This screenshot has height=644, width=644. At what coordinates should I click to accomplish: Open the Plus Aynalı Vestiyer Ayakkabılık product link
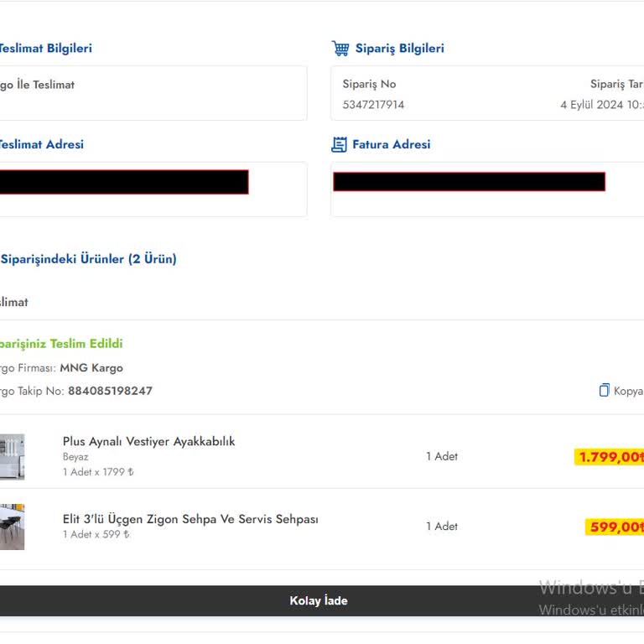pos(148,441)
